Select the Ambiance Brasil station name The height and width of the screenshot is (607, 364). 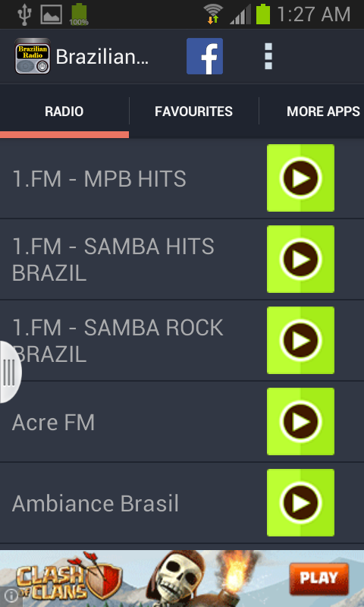[x=95, y=504]
